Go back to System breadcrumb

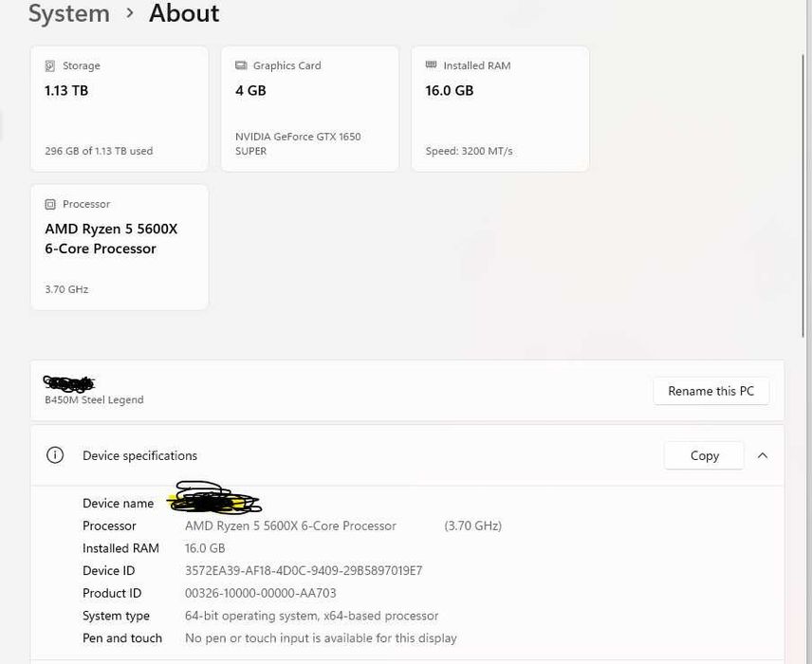click(x=69, y=13)
